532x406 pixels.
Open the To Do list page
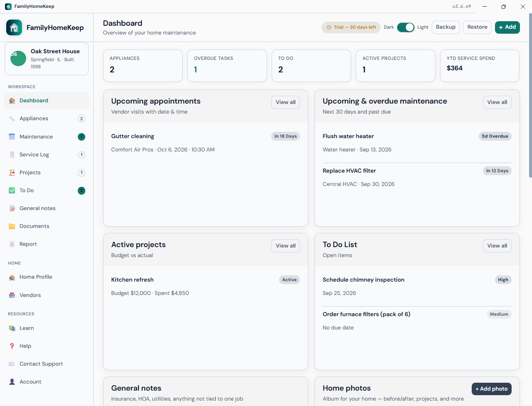point(47,191)
